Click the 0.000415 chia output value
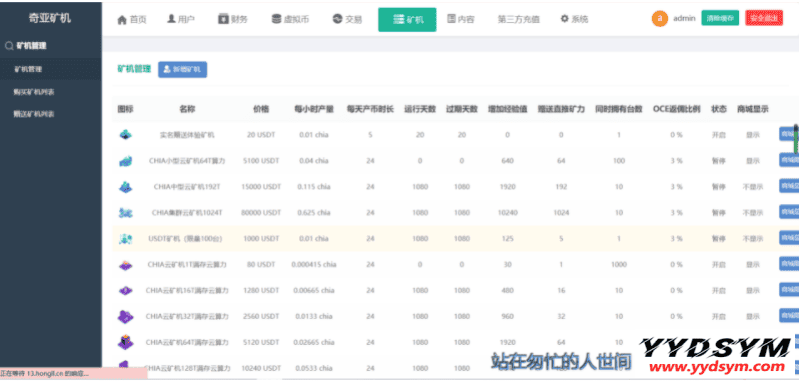802x381 pixels. pos(314,264)
